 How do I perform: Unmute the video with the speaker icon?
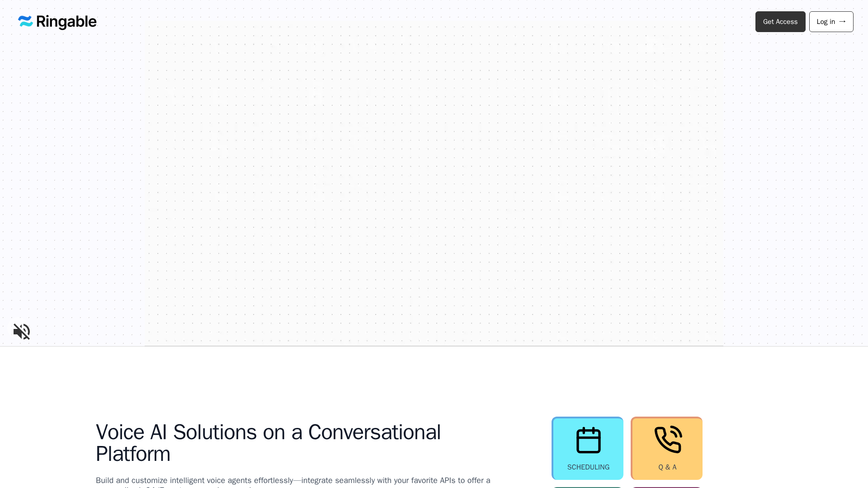coord(22,332)
